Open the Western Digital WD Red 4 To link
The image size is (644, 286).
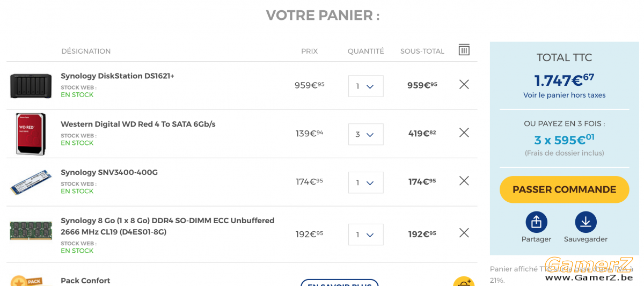click(x=138, y=124)
